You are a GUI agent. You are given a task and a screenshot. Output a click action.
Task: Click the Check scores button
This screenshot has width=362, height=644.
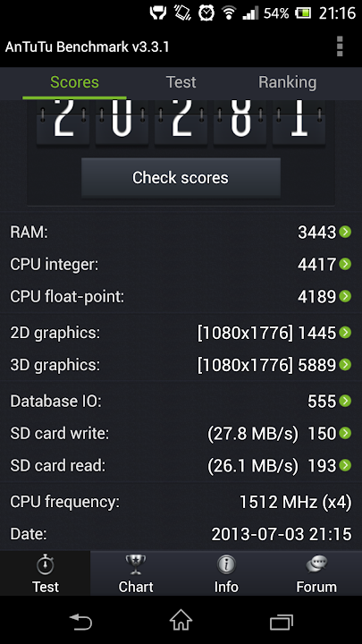tap(181, 177)
